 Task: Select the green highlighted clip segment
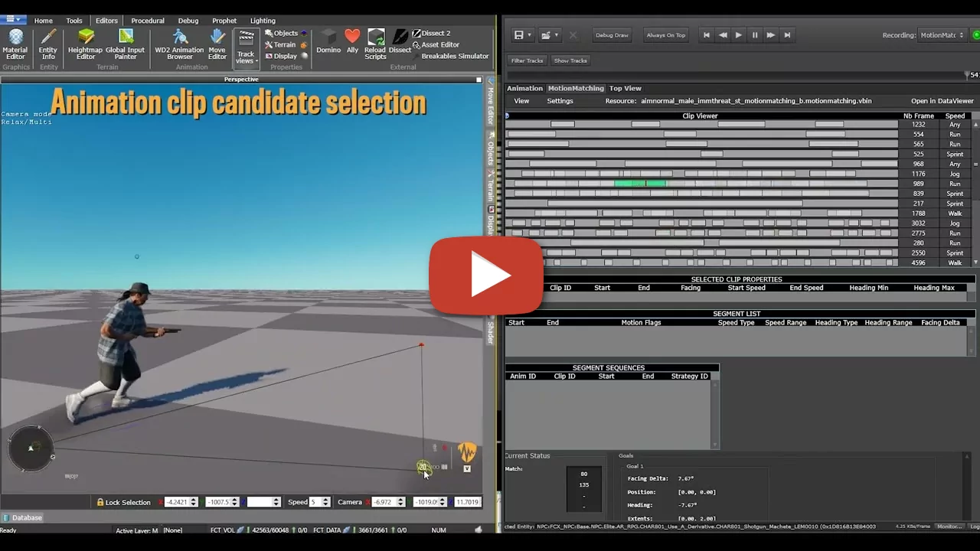coord(640,184)
